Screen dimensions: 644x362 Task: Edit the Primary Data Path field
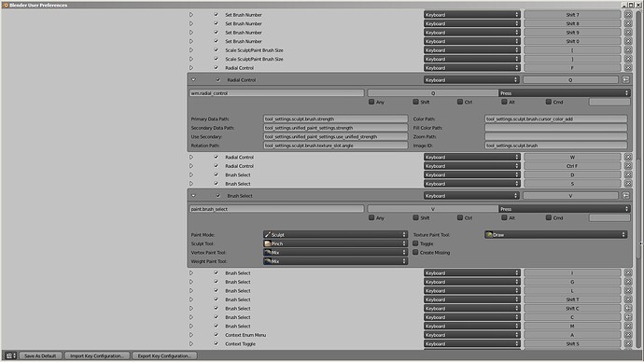click(335, 119)
